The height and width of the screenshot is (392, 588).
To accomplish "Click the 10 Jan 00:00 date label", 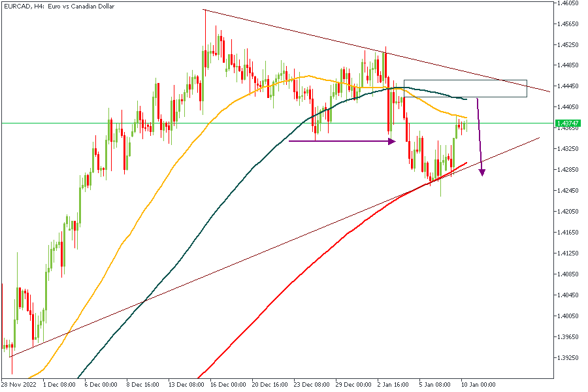I will [480, 385].
